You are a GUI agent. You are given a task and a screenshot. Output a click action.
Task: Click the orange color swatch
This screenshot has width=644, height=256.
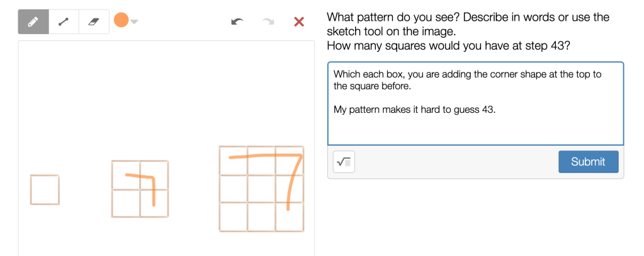(121, 21)
